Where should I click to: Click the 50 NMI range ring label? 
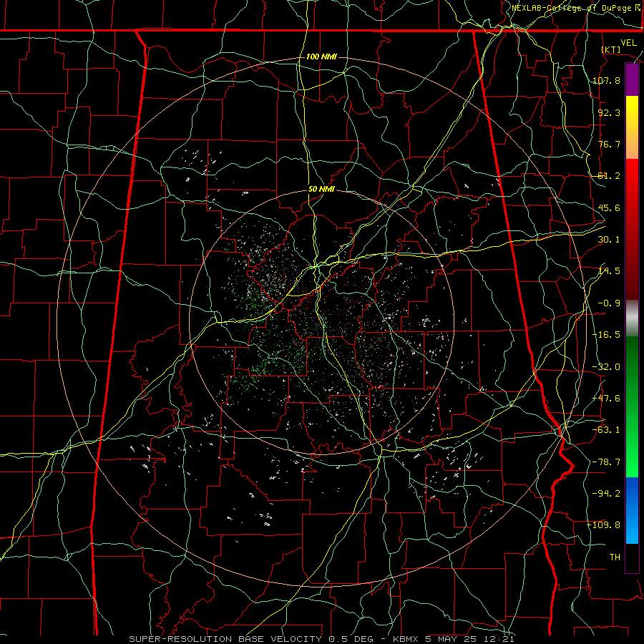tap(321, 190)
